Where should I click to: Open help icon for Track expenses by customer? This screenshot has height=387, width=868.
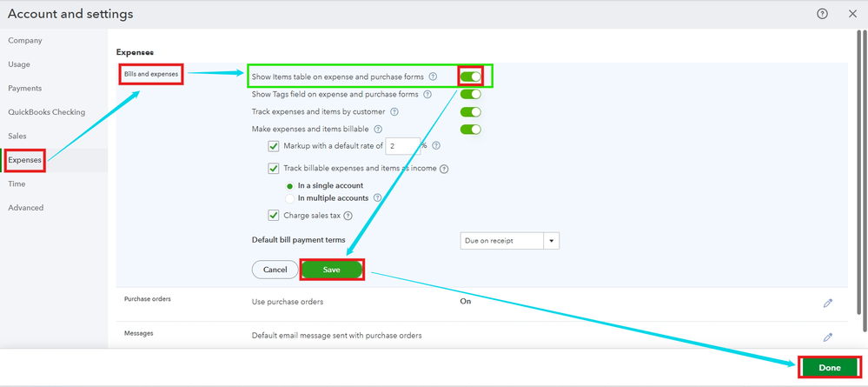[394, 112]
